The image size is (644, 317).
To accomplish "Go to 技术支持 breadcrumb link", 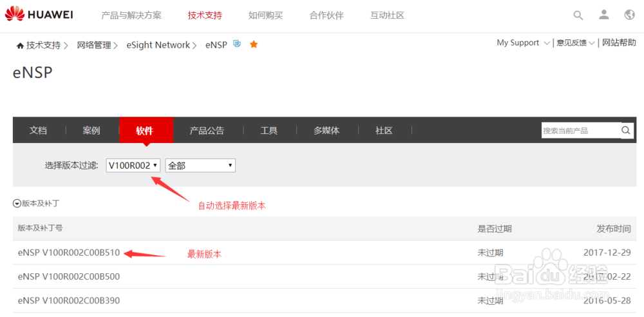I will click(44, 45).
